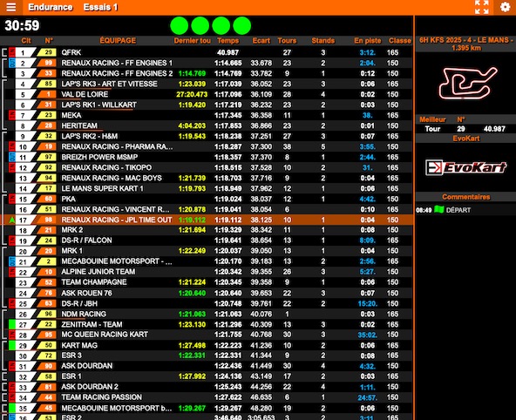Viewport: 516px width, 420px height.
Task: Click blue OUT badge for MECABOUINE MOTORSPORT row 21
Action: (x=12, y=261)
